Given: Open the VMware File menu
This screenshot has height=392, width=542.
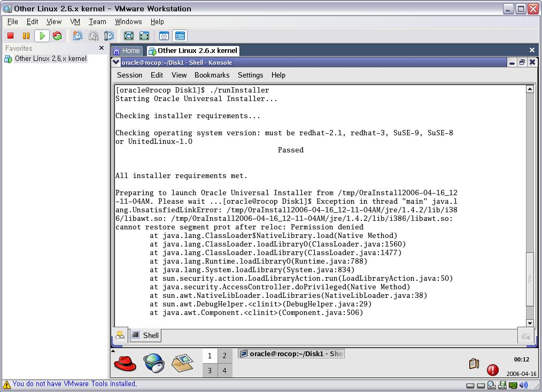Looking at the screenshot, I should tap(12, 22).
